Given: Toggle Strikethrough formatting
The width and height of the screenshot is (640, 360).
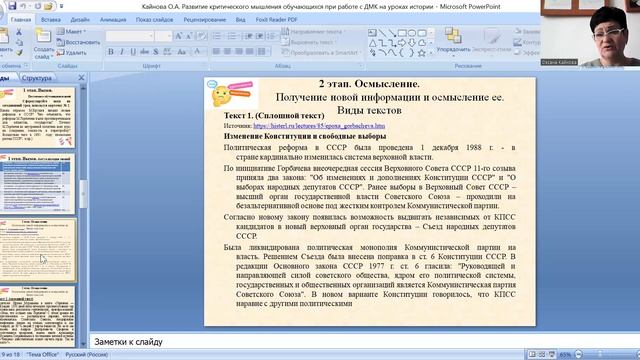Looking at the screenshot, I should 144,52.
